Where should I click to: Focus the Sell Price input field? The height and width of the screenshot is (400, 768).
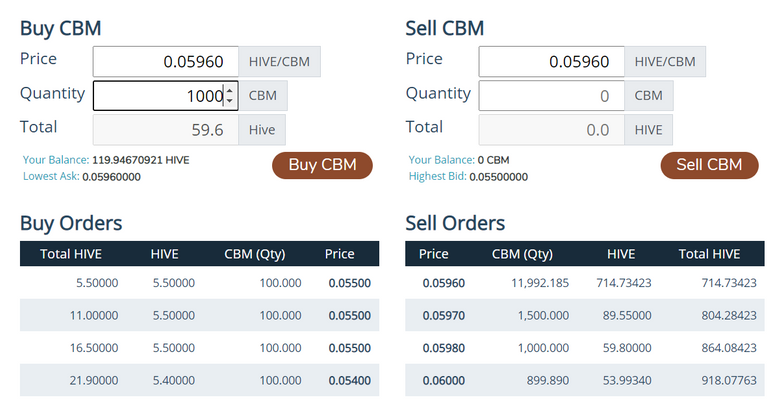[x=552, y=62]
